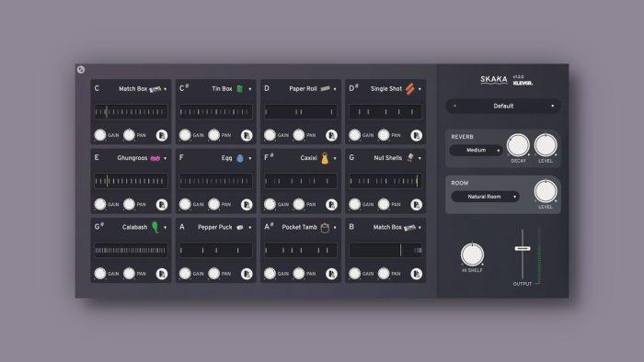Click the round file icon on the C pad

click(162, 135)
